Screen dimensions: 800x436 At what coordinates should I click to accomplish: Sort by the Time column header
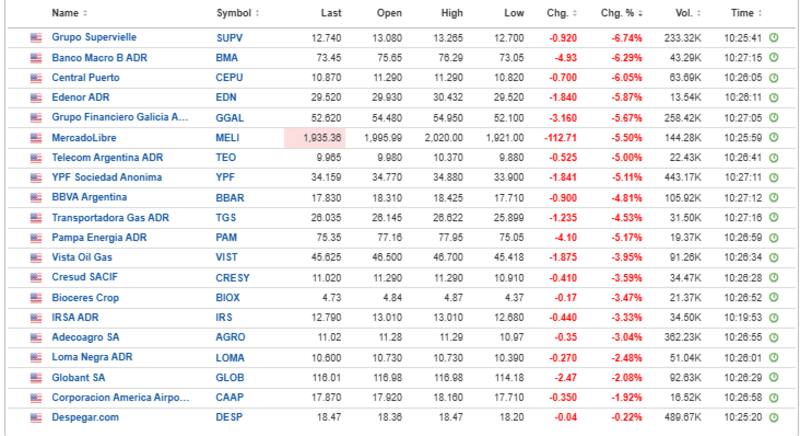744,13
